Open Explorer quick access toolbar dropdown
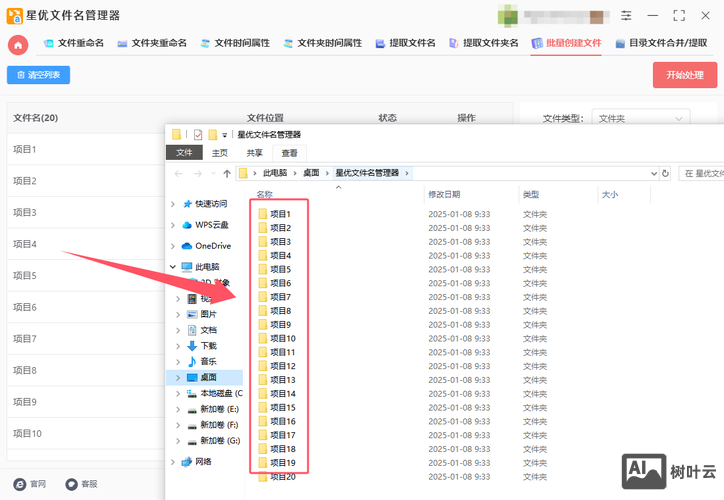This screenshot has height=500, width=724. click(225, 135)
